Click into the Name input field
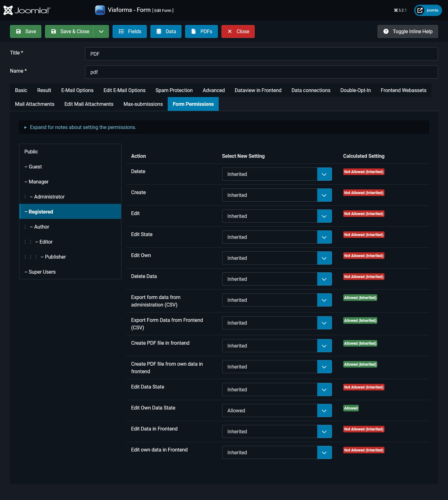 [x=261, y=72]
